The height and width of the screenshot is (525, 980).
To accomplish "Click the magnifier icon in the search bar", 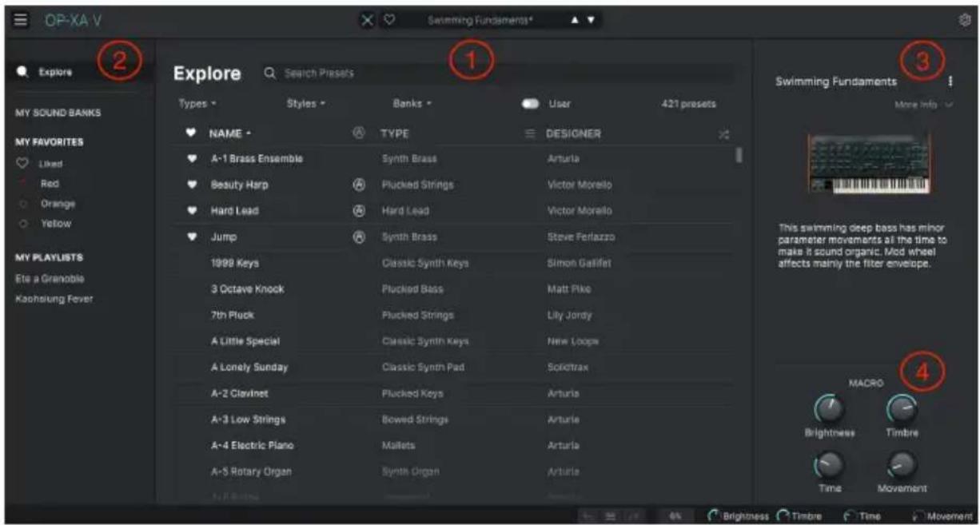I will coord(270,74).
